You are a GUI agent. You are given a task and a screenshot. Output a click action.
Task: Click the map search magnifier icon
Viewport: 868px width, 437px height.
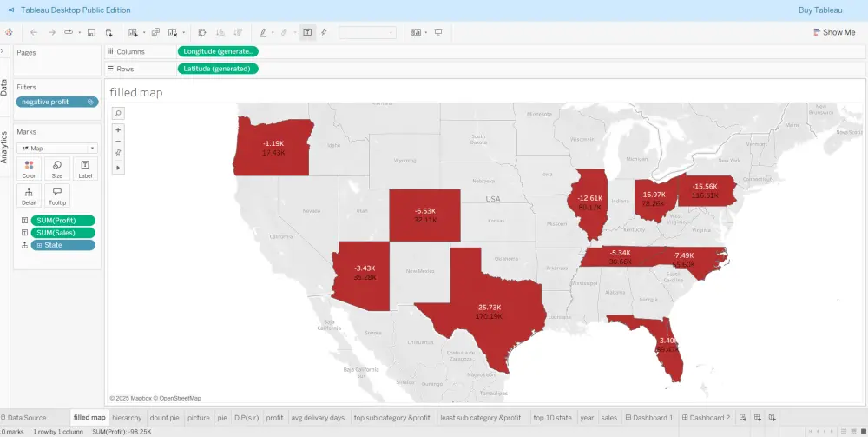118,114
